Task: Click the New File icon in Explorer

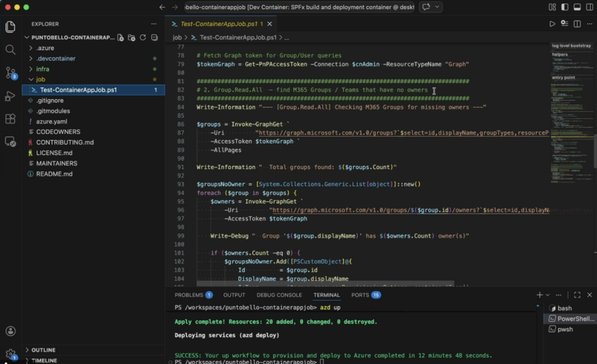Action: [121, 37]
